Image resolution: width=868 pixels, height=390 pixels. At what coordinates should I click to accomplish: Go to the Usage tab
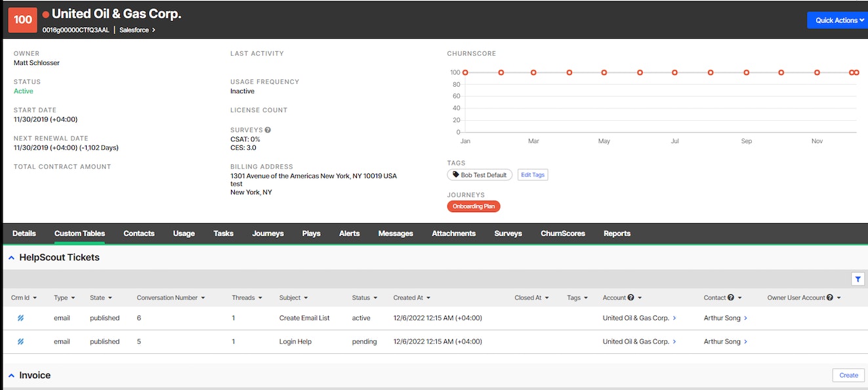[x=184, y=233]
